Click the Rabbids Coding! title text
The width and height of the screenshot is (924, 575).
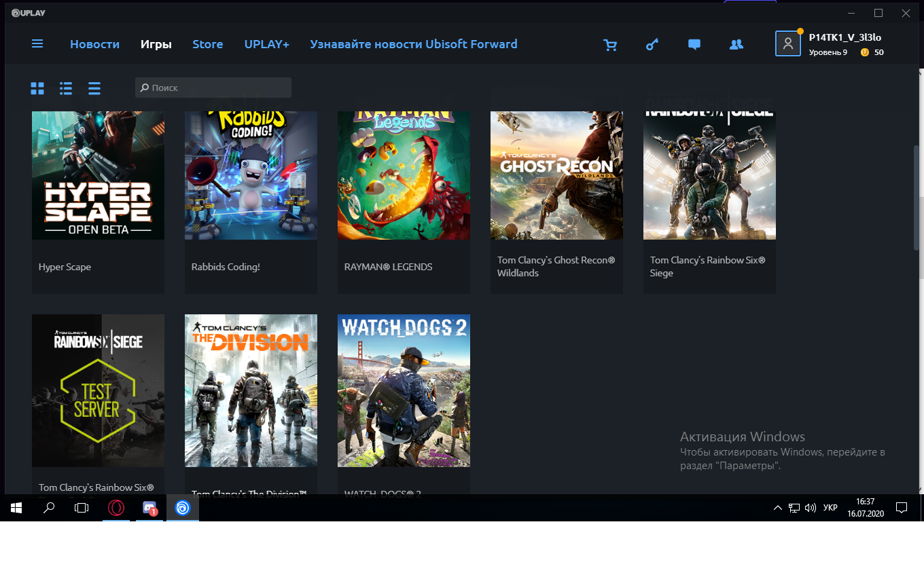tap(226, 267)
